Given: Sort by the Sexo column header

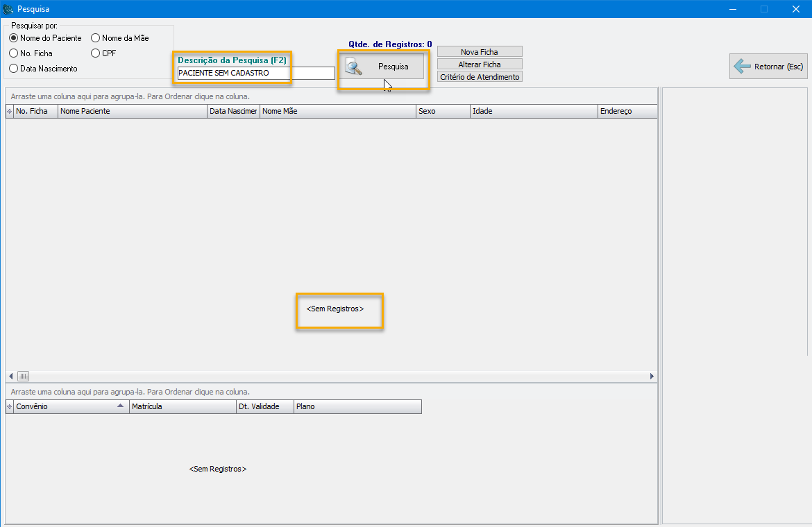Looking at the screenshot, I should 443,111.
